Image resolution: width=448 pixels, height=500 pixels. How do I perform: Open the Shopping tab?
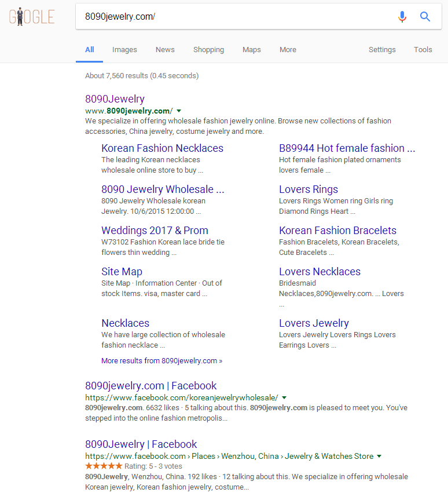tap(209, 50)
